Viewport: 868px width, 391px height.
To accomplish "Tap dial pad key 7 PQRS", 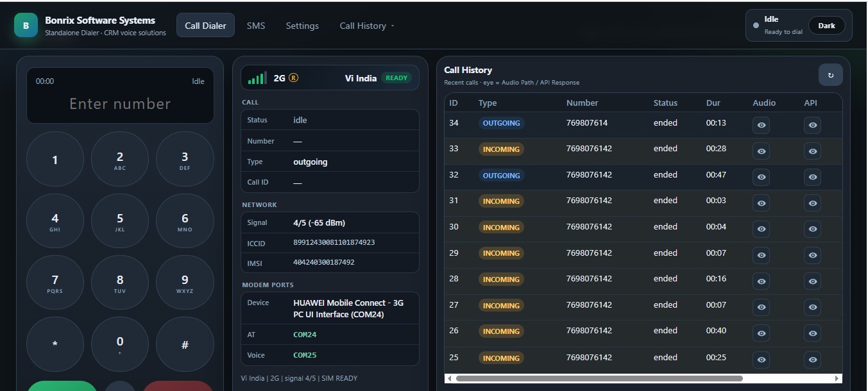I will 55,283.
